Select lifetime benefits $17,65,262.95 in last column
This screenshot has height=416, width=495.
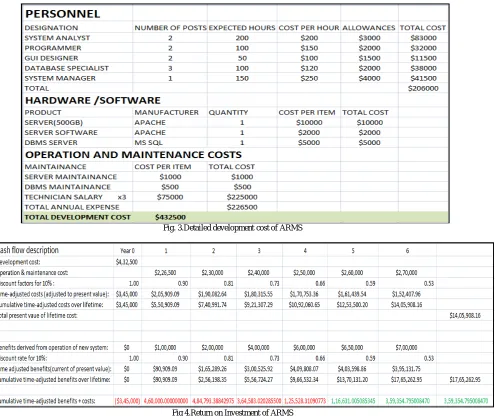pyautogui.click(x=465, y=379)
